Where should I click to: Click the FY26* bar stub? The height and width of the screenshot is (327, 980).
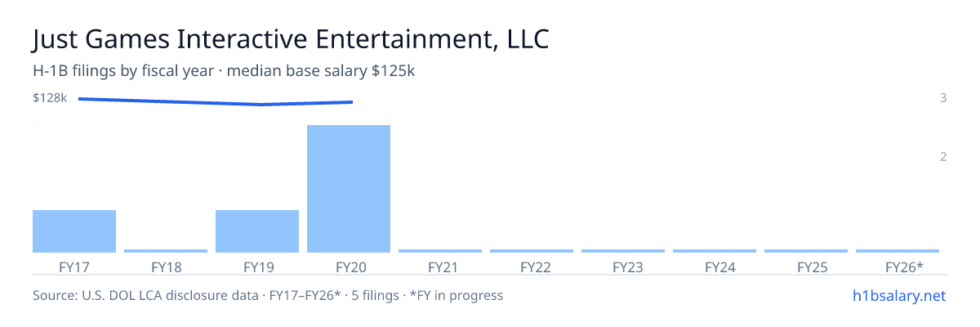pyautogui.click(x=898, y=251)
